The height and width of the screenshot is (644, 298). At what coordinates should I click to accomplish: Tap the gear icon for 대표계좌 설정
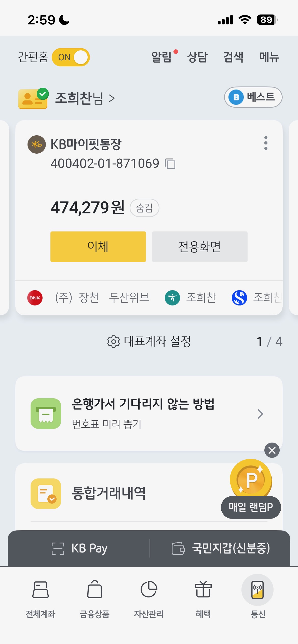pos(113,341)
